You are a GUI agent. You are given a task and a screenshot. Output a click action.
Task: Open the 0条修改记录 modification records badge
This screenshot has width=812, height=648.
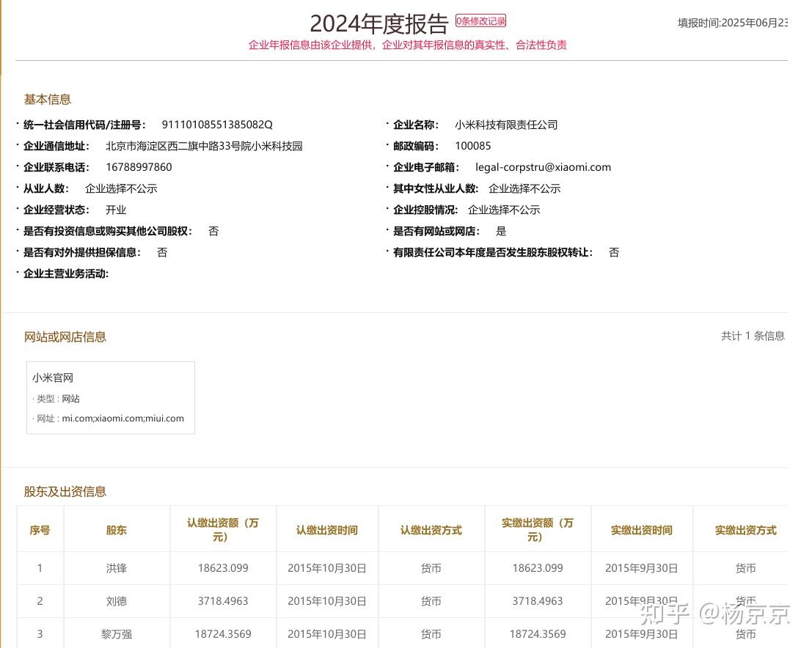point(480,21)
